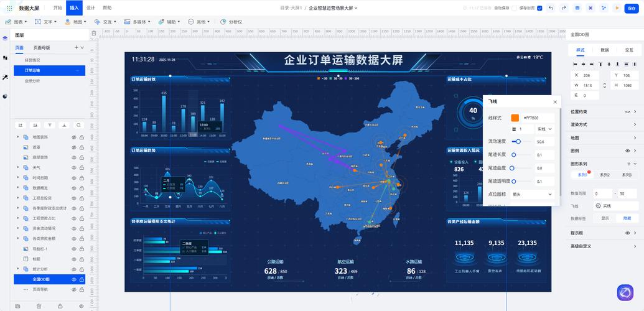Click the pie chart icon in left sidebar
Screen dimensions: 644x311
pos(5,96)
